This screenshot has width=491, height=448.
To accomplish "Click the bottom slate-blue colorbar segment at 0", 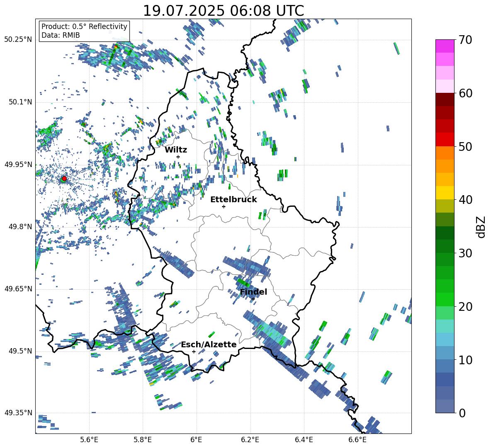I will (445, 407).
